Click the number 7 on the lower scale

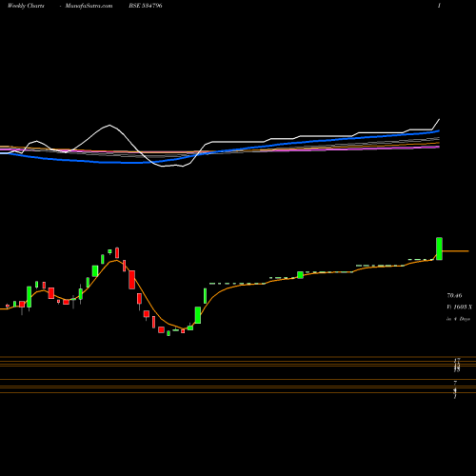tap(455, 383)
